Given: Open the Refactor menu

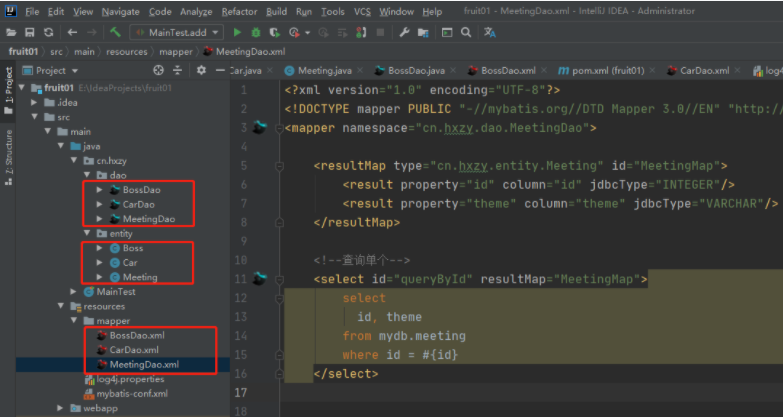Looking at the screenshot, I should coord(239,11).
